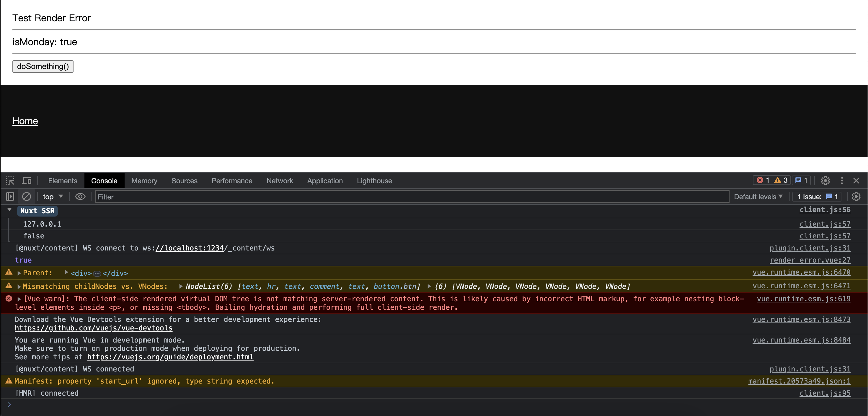This screenshot has height=416, width=868.
Task: Switch to the Elements tab
Action: point(62,181)
